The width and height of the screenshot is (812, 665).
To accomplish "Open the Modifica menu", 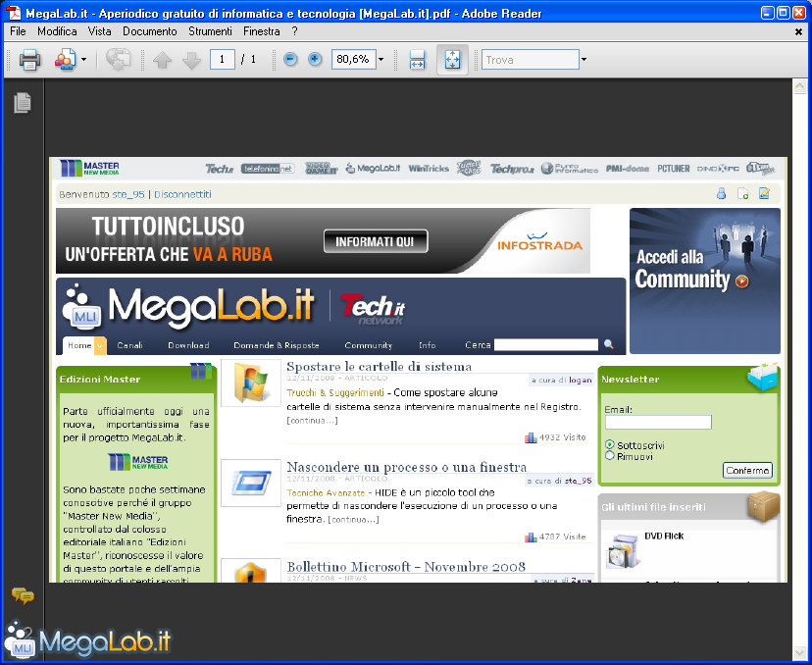I will 57,31.
